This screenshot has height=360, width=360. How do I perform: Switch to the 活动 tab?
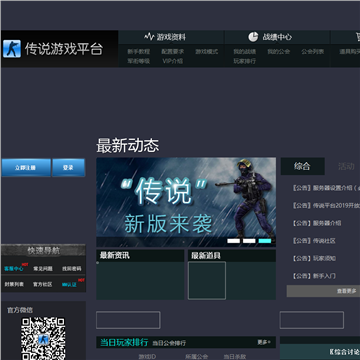[346, 166]
